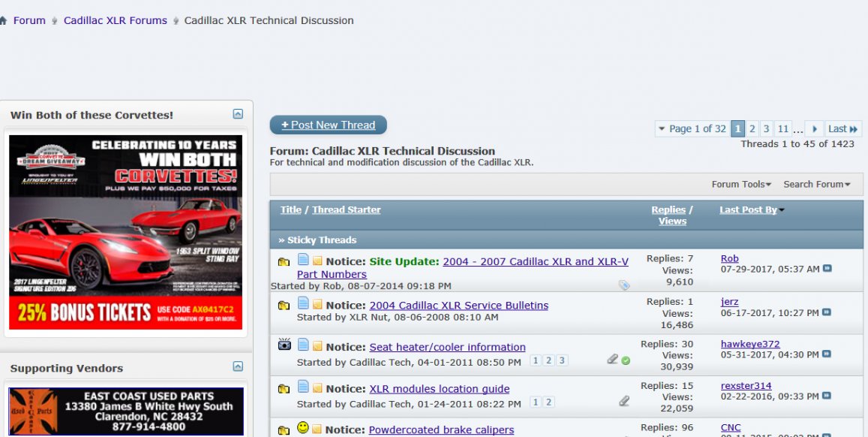Go to Cadillac XLR Forums breadcrumb

coord(115,20)
